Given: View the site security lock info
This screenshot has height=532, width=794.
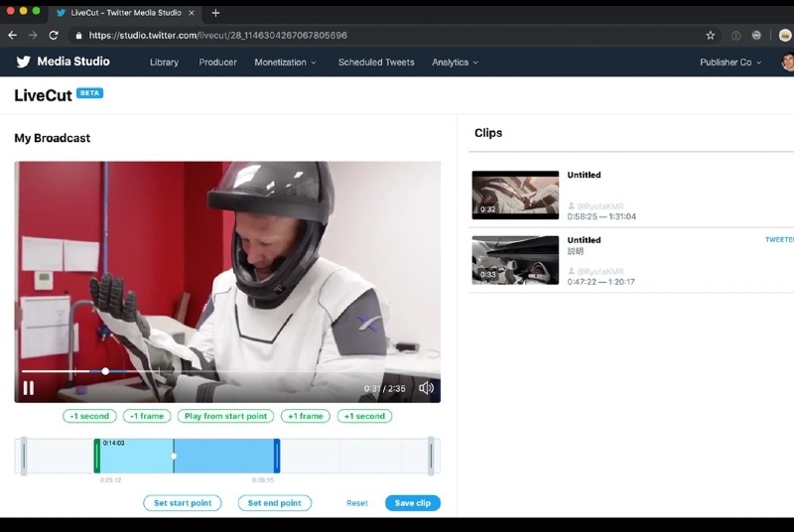Looking at the screenshot, I should click(78, 36).
